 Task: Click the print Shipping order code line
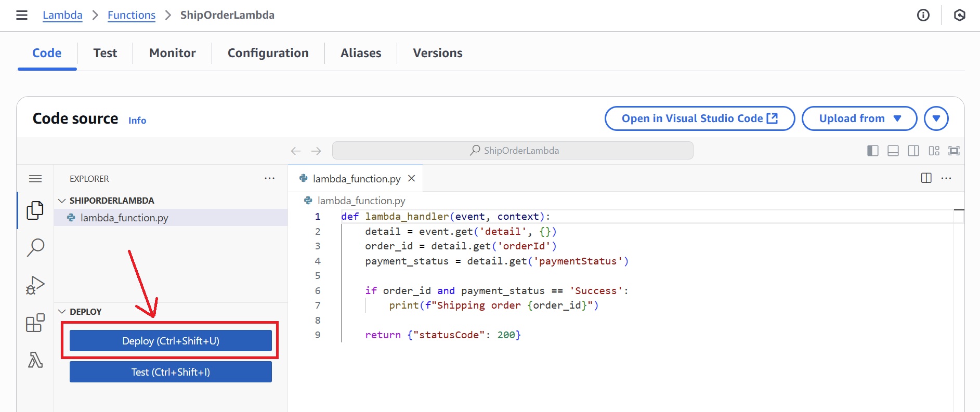coord(494,305)
